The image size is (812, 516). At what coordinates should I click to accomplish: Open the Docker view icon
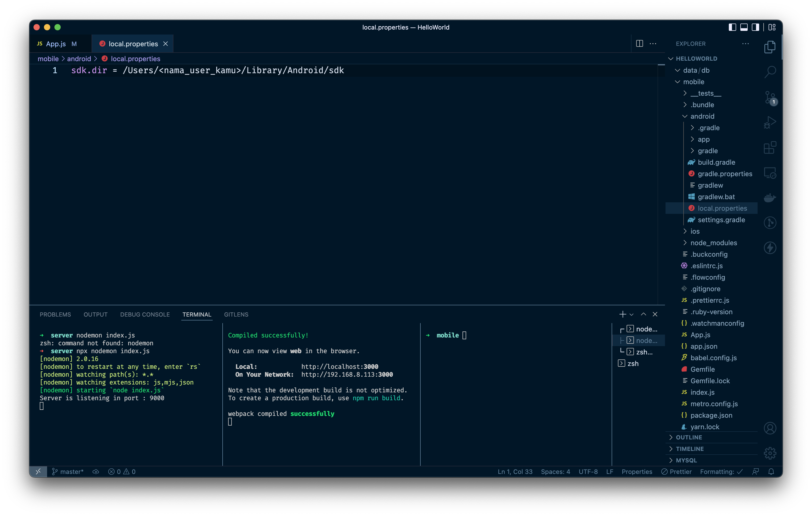tap(770, 198)
